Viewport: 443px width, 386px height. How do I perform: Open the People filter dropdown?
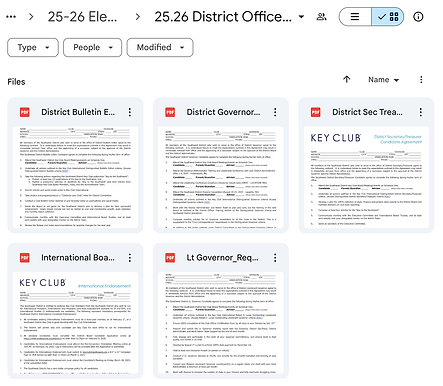[93, 47]
